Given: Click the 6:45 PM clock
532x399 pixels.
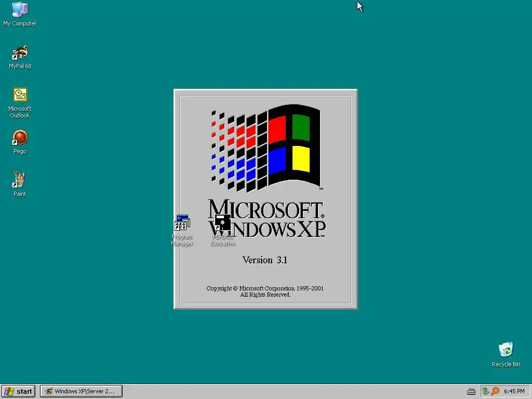Looking at the screenshot, I should click(x=514, y=391).
